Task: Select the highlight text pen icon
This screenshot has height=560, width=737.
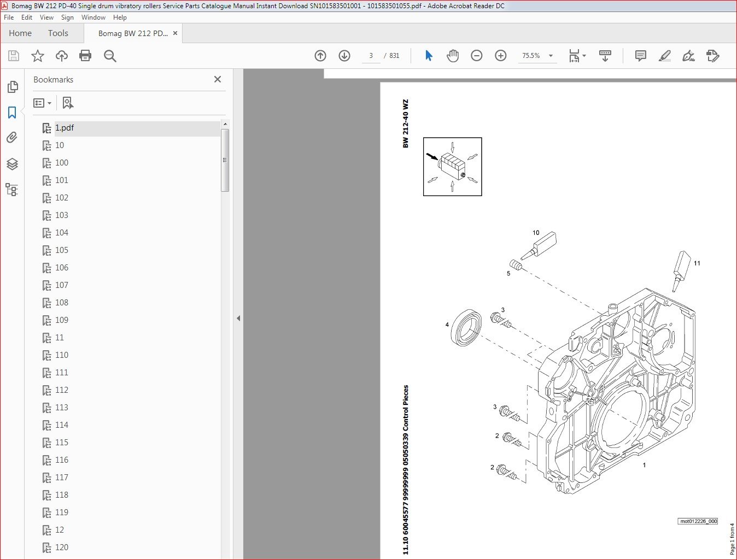Action: point(665,56)
